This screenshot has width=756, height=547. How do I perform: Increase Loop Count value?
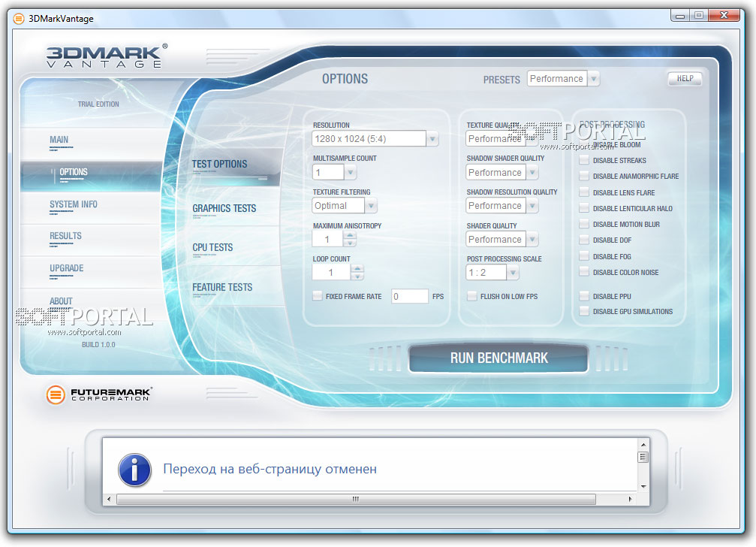[x=357, y=269]
